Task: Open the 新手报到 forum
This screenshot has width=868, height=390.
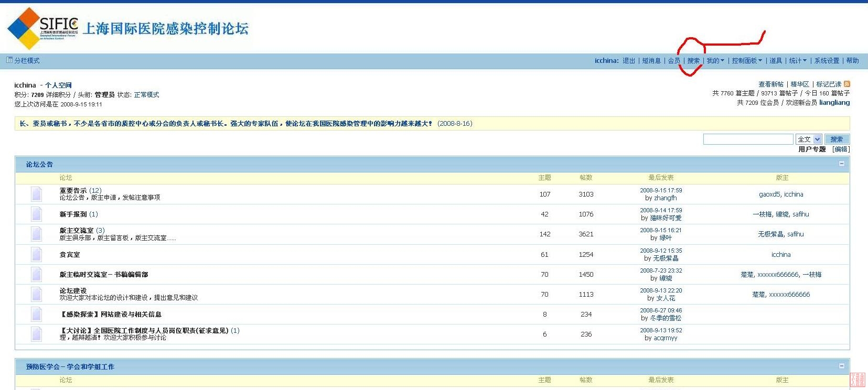Action: click(73, 214)
